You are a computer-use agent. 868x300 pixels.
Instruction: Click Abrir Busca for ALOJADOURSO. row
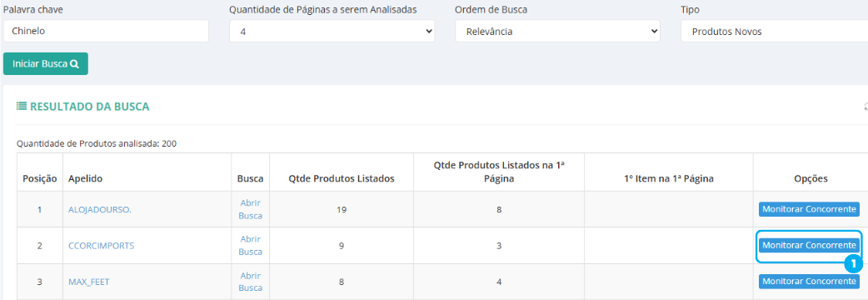(250, 209)
